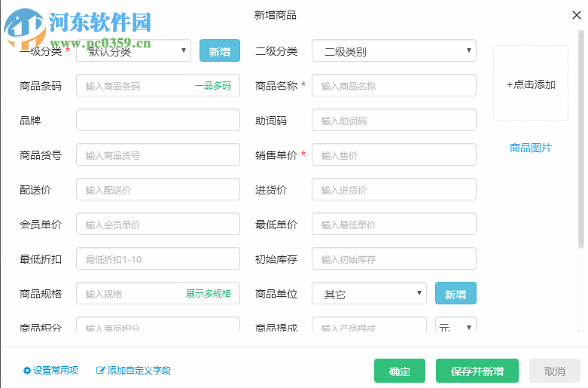This screenshot has height=388, width=588.
Task: Open the 商品单位 dropdown showing 其它
Action: [x=369, y=293]
